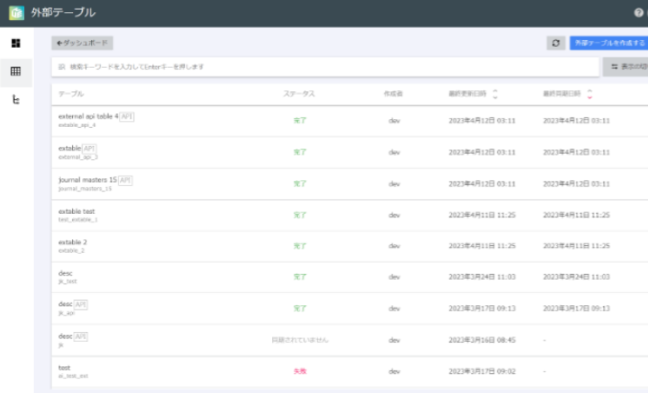Click 外部テーブルを作成する button

point(609,43)
